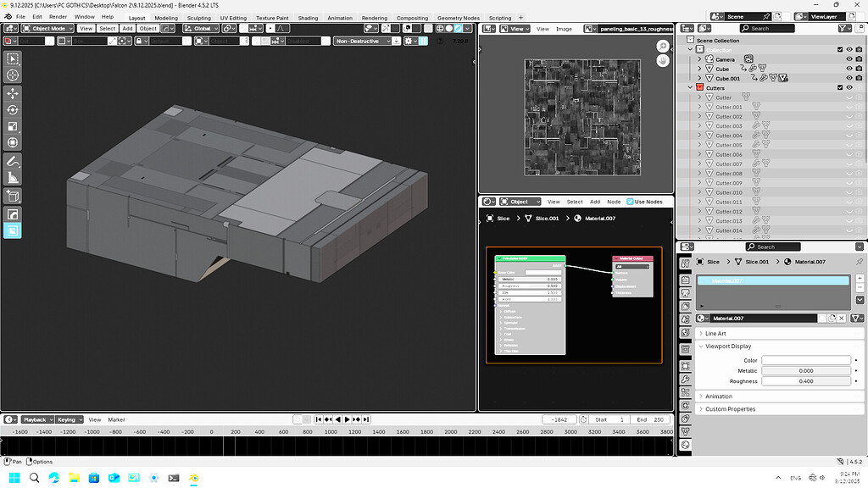This screenshot has height=488, width=868.
Task: Hide Cube.001 in viewport
Action: [x=849, y=78]
